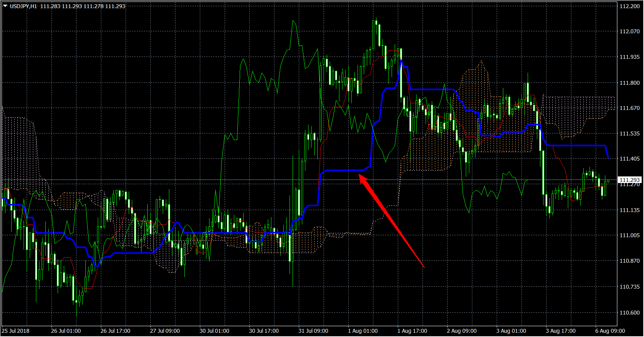Select the 1 Aug 01:00 time marker

pos(363,331)
